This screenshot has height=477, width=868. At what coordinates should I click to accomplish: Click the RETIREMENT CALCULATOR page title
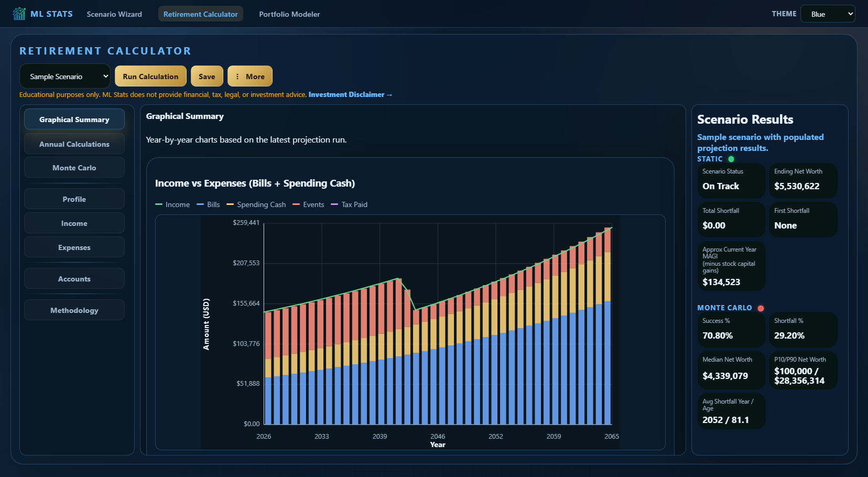pos(105,51)
